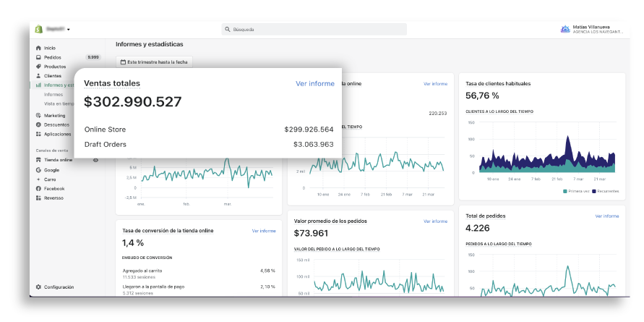Click Ver informe in Ventas totales card
Viewport: 644px width, 322px height.
click(x=315, y=83)
